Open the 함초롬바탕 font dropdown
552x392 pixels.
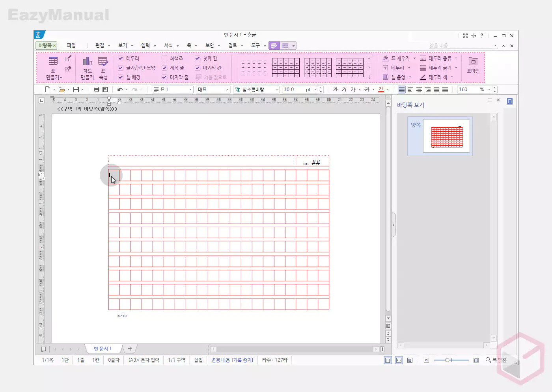click(x=256, y=90)
